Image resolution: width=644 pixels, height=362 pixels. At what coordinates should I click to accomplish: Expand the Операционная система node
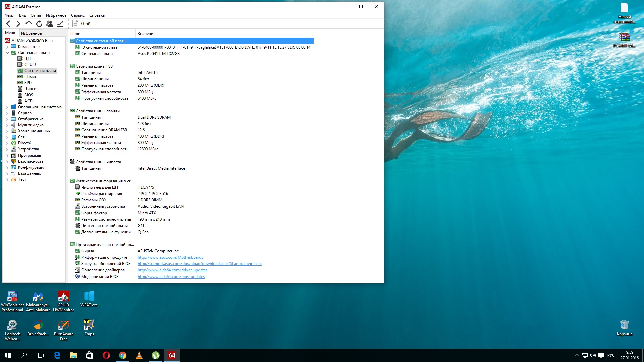point(7,107)
